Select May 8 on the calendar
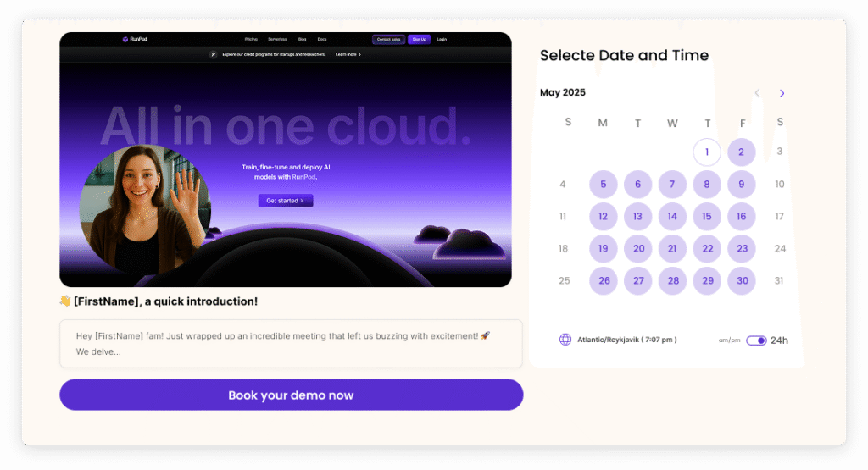Viewport: 868px width, 470px height. (707, 184)
